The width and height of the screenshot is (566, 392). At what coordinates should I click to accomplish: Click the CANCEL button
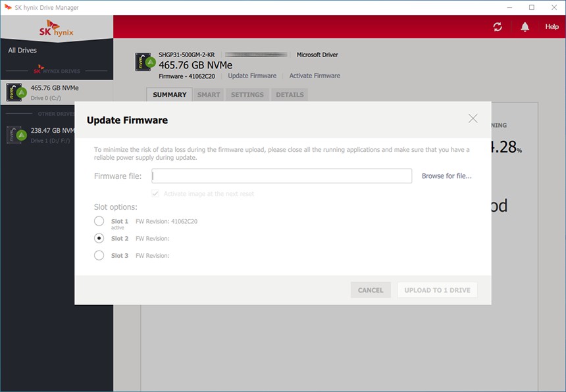coord(371,290)
